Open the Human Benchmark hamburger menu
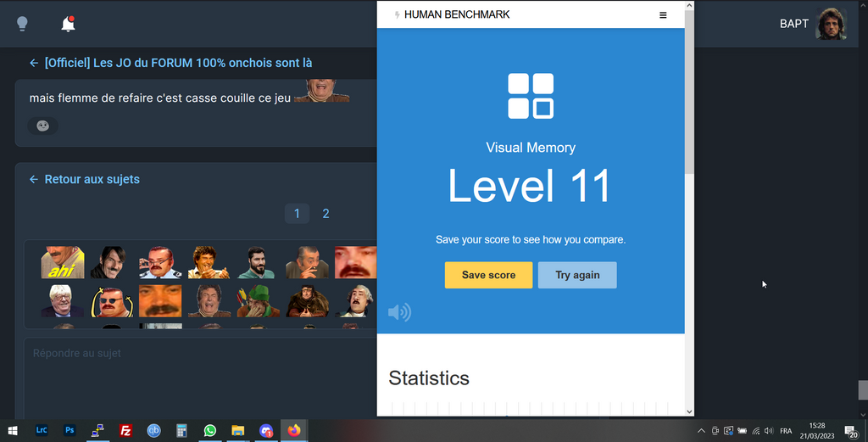Viewport: 868px width, 442px height. [x=663, y=15]
